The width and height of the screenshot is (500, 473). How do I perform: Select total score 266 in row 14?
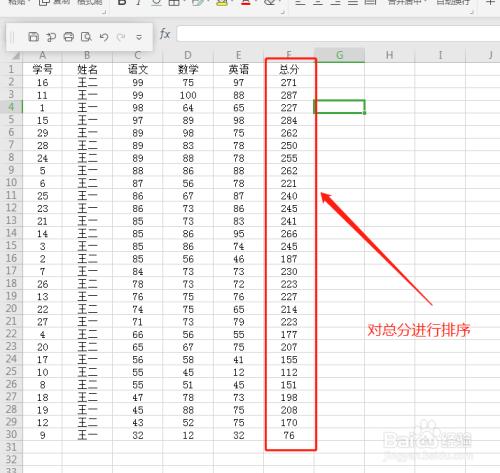289,233
